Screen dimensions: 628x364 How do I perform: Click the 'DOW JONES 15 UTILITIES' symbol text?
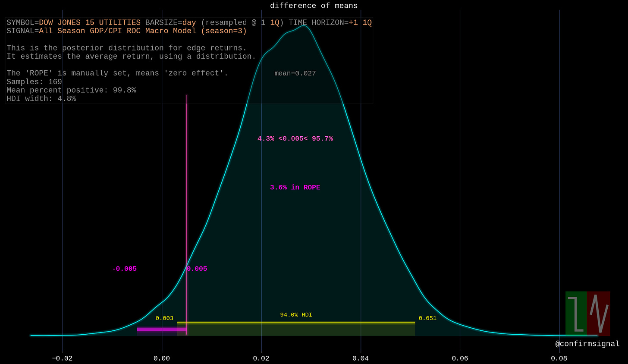coord(90,22)
